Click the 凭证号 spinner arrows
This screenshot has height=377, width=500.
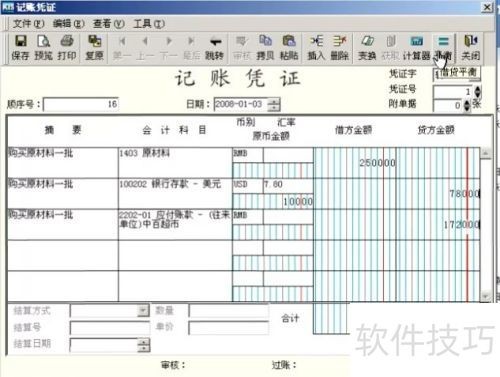(477, 91)
